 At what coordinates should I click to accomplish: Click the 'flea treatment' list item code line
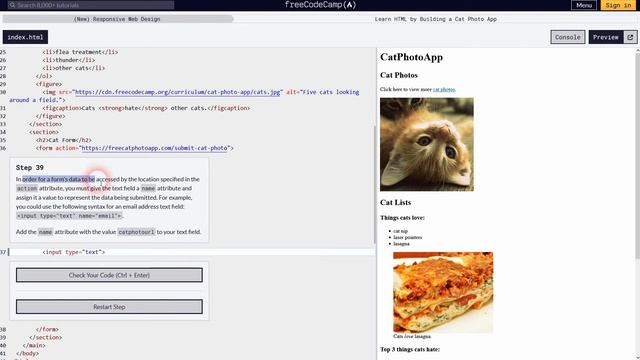[x=80, y=52]
